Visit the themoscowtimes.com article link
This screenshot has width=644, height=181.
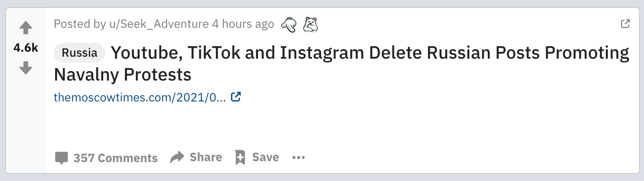click(x=140, y=97)
